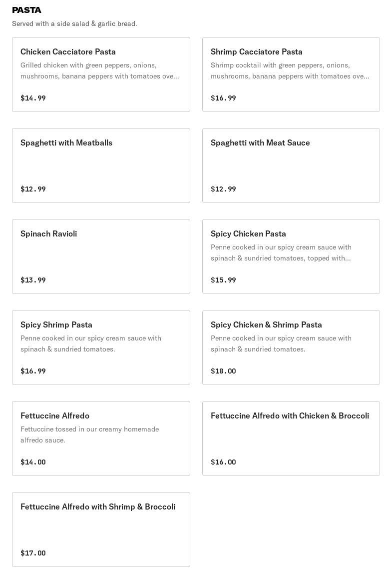Click the Fettuccine Alfredo description text
The height and width of the screenshot is (575, 392).
(89, 434)
